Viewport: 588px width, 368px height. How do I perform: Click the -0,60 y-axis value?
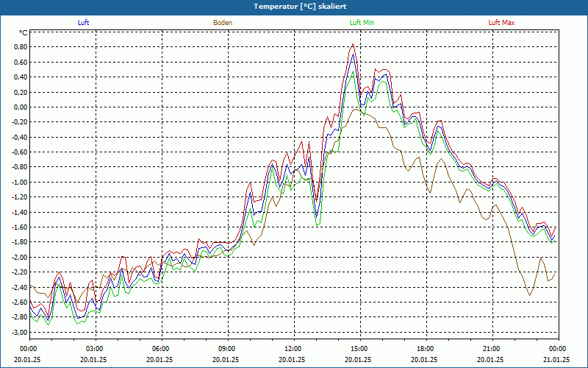tap(21, 152)
